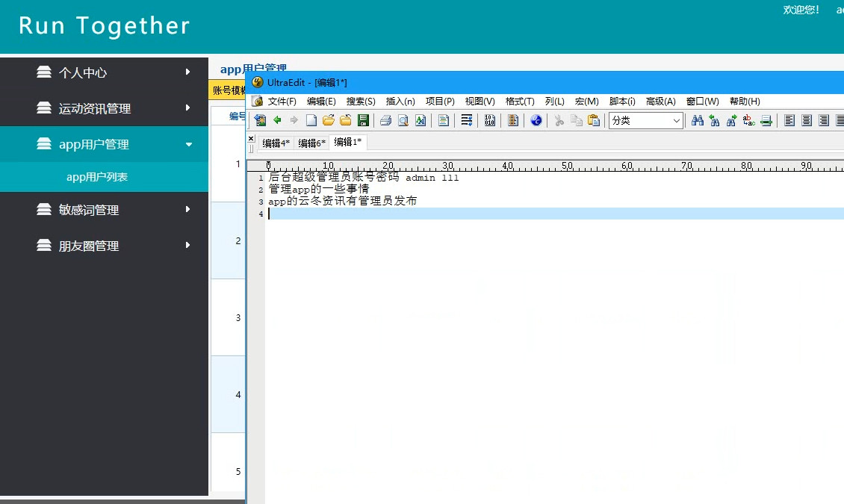Viewport: 844px width, 504px height.
Task: Click the Find Previous binoculars icon
Action: [714, 120]
